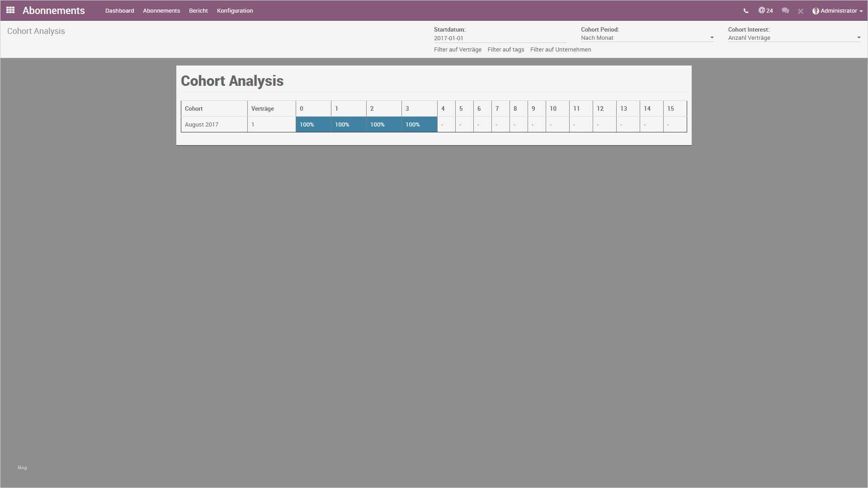Open the Abonnements menu item
The width and height of the screenshot is (868, 488).
coord(161,11)
